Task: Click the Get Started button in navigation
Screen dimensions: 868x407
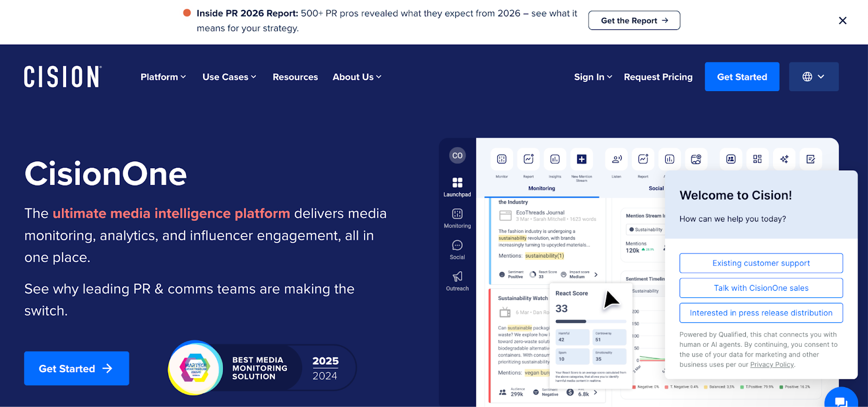Action: click(742, 77)
